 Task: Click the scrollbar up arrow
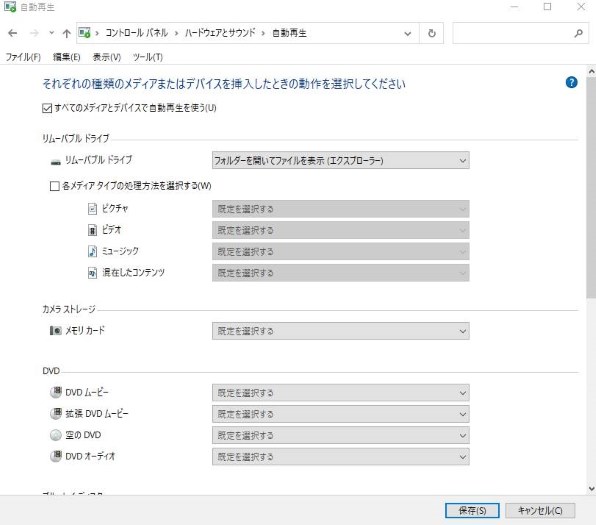591,71
